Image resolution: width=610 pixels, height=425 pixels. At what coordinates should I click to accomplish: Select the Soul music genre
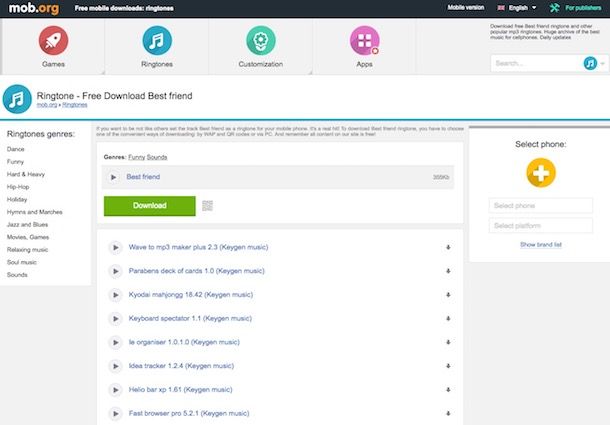click(x=22, y=262)
